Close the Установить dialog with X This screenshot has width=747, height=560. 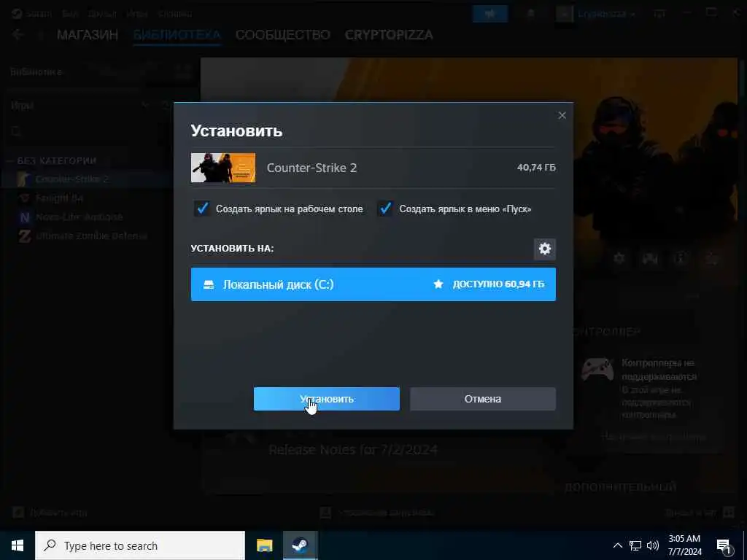562,115
